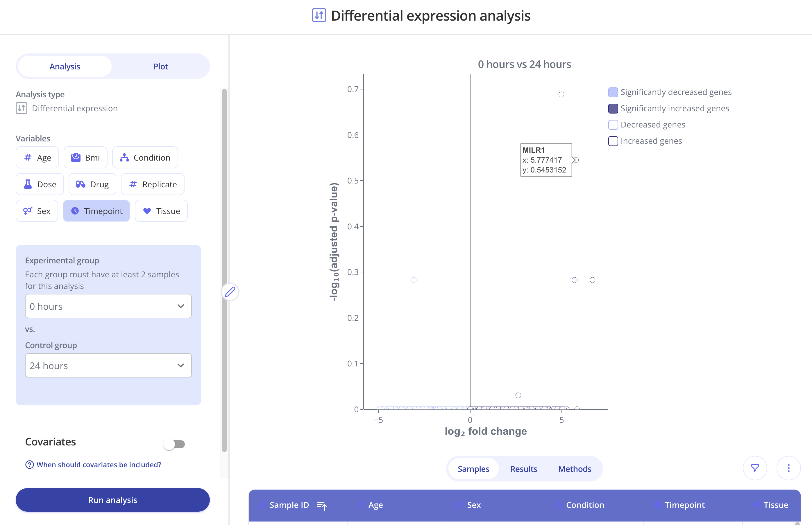The image size is (812, 525).
Task: Click the Run analysis button
Action: (112, 500)
